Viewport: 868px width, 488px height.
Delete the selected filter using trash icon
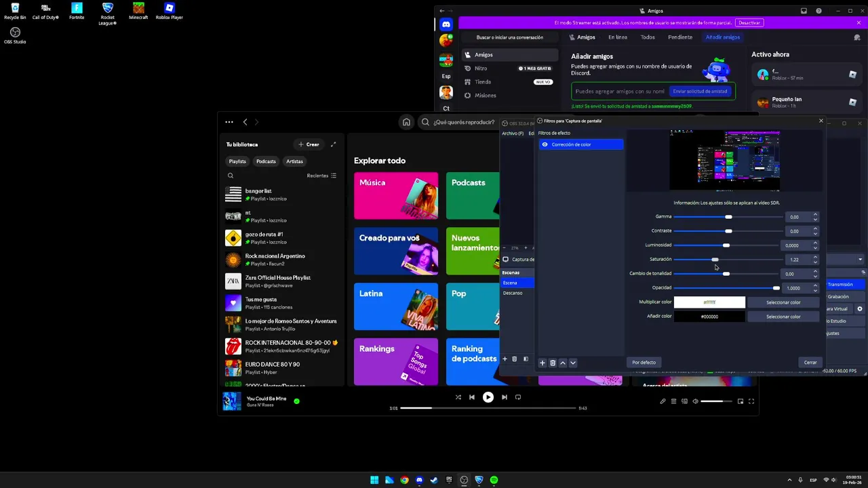(553, 363)
